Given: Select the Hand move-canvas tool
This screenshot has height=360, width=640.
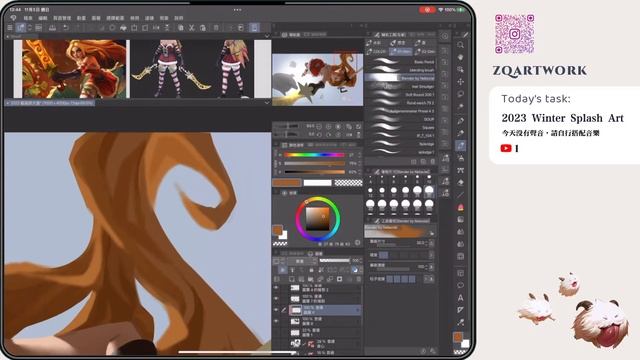Looking at the screenshot, I should [x=460, y=57].
